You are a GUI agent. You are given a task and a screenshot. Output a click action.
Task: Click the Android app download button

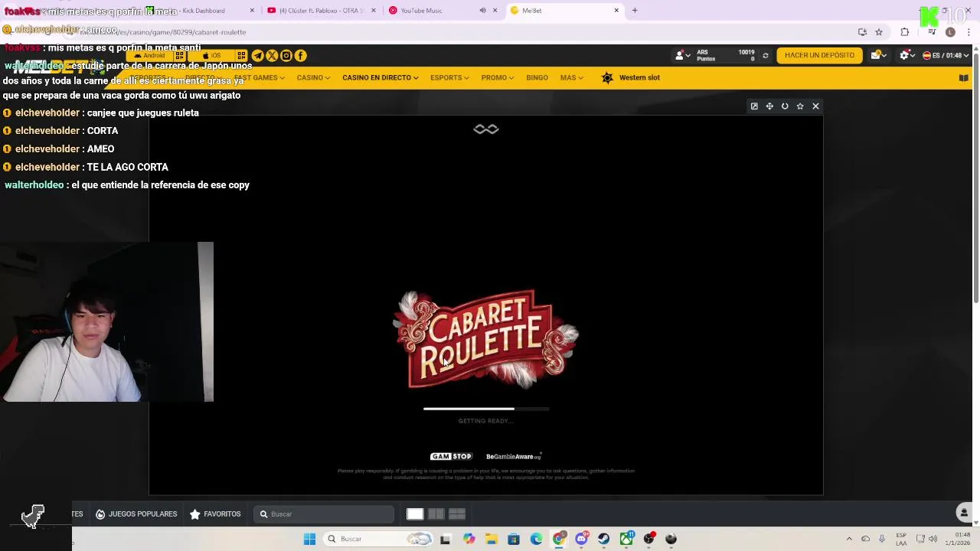pyautogui.click(x=150, y=55)
